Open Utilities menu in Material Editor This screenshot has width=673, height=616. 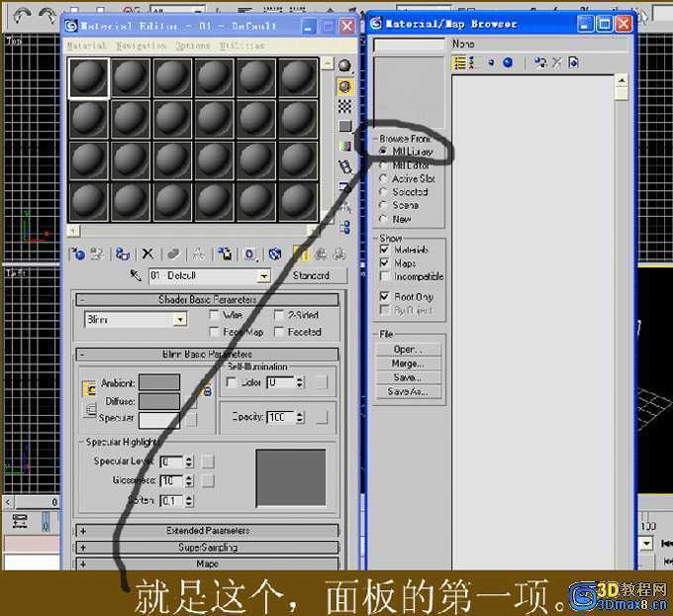[x=242, y=46]
